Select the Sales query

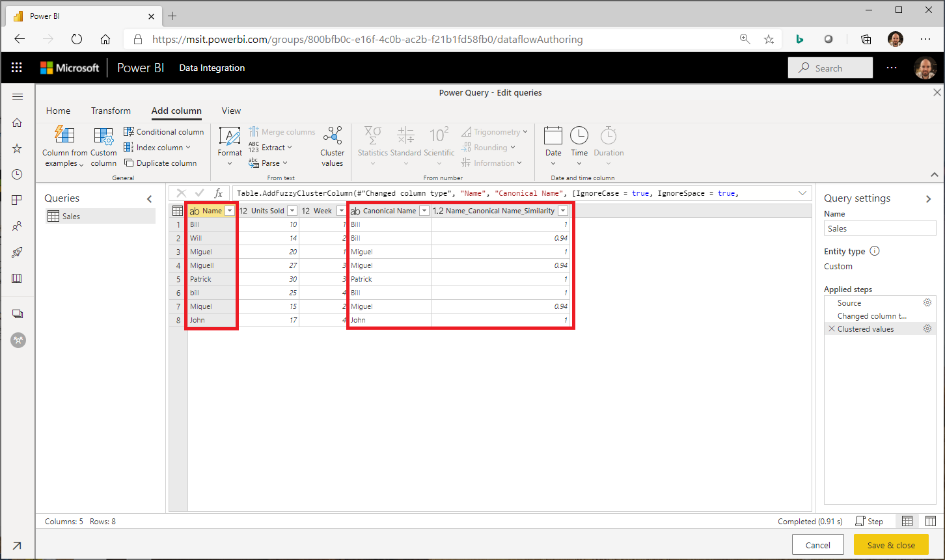tap(100, 216)
